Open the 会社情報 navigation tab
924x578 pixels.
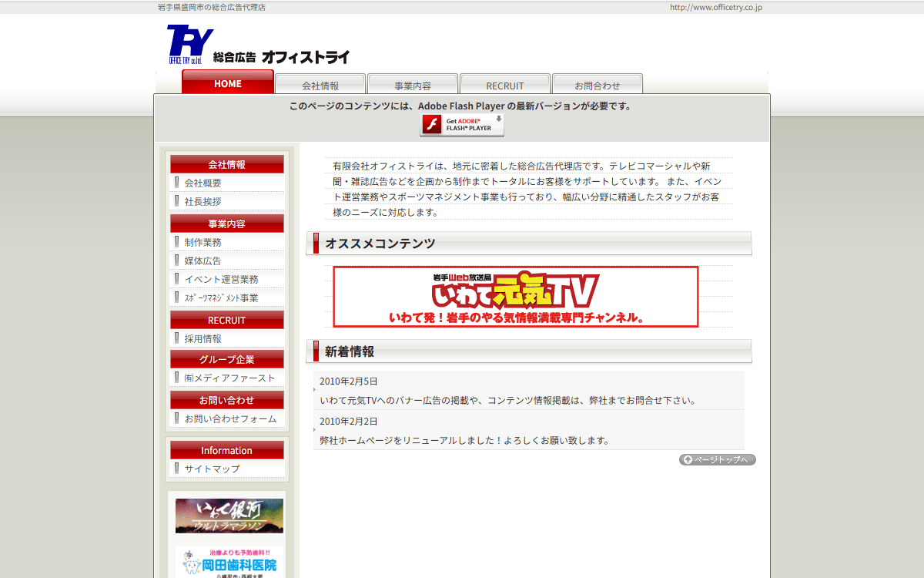[x=320, y=85]
